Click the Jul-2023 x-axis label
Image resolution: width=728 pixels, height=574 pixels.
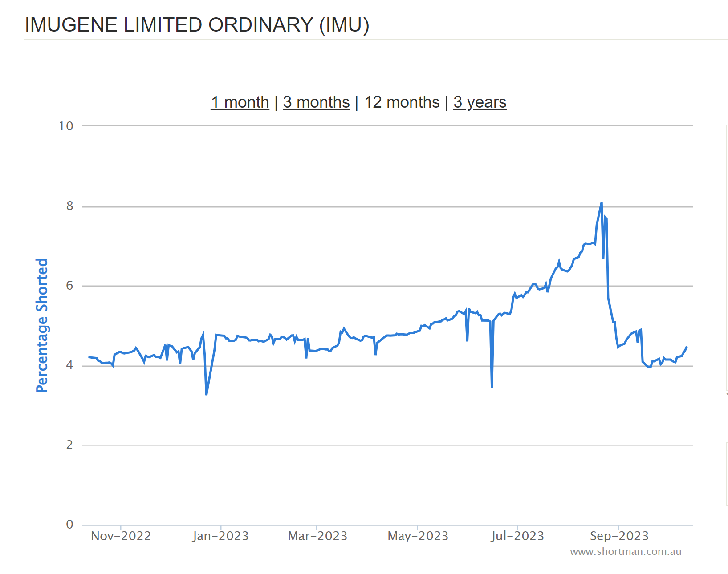click(x=517, y=536)
